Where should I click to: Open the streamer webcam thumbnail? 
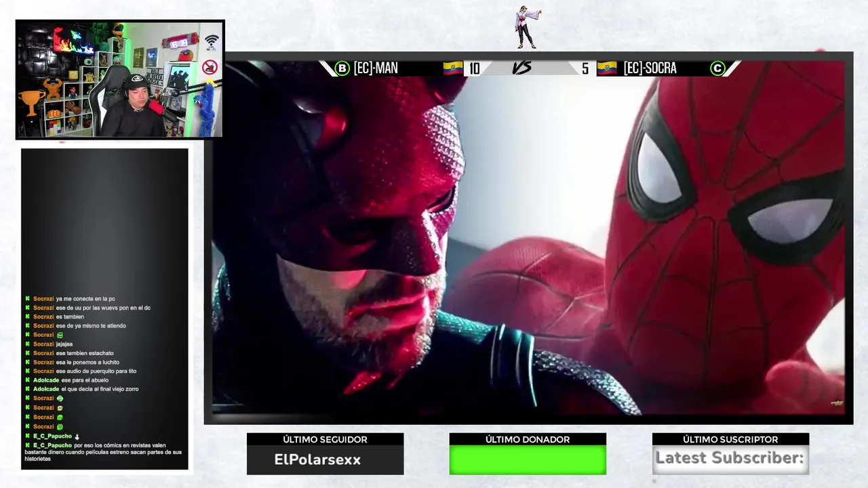(120, 79)
